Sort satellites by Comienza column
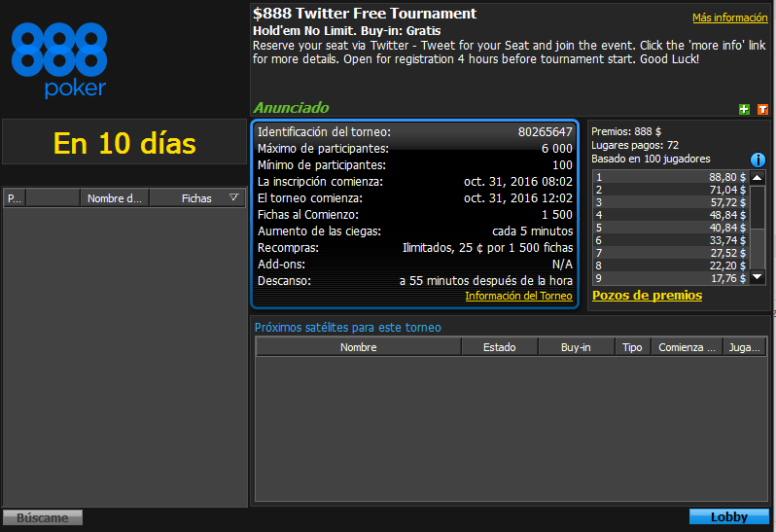Screen dimensions: 776x532 point(687,347)
